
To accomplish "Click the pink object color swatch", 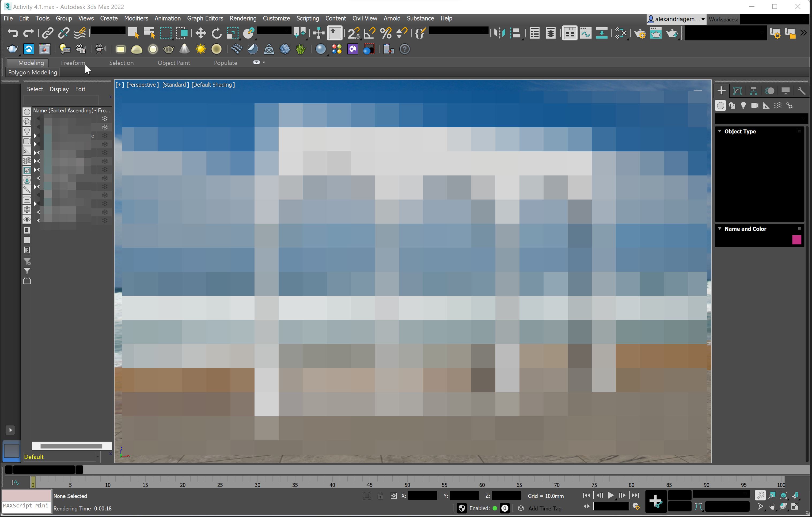I will pos(796,240).
